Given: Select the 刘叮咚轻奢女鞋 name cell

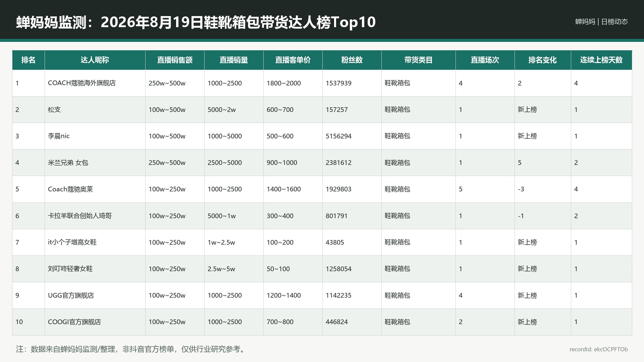Looking at the screenshot, I should [95, 269].
